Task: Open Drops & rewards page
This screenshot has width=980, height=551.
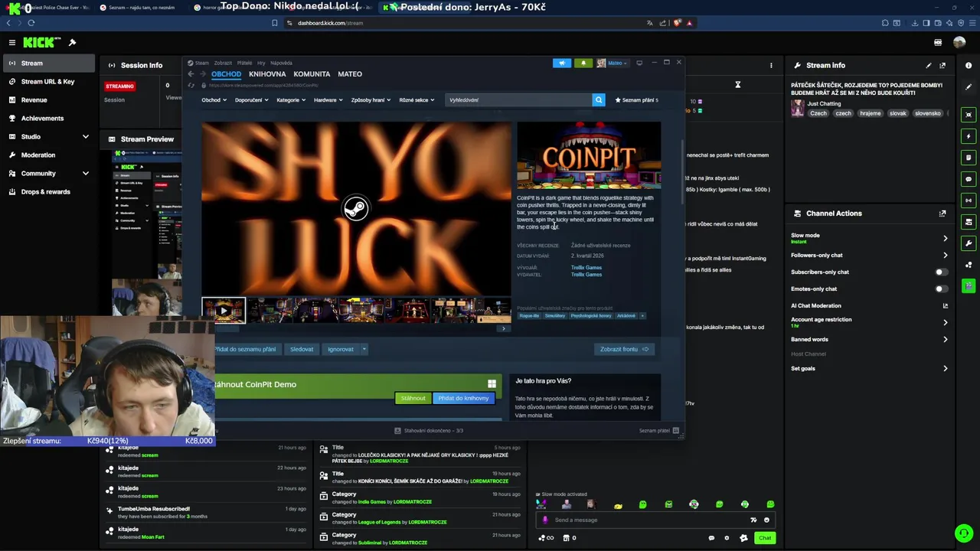Action: click(49, 191)
